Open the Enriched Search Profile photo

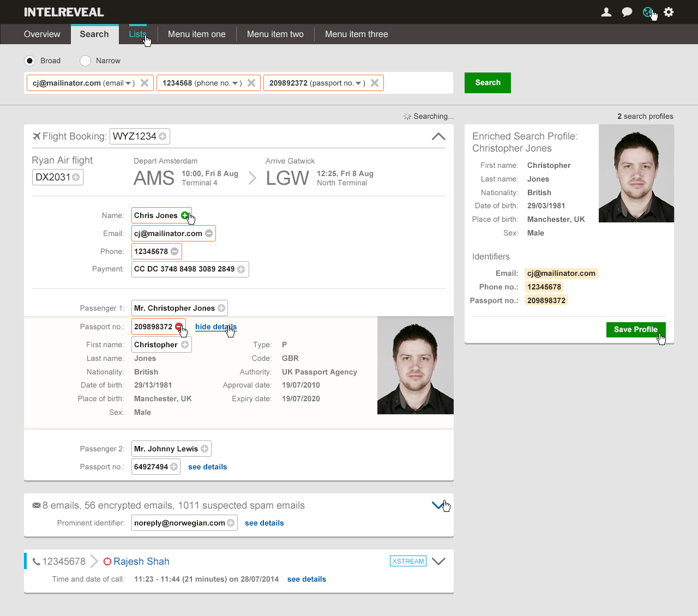[x=636, y=173]
